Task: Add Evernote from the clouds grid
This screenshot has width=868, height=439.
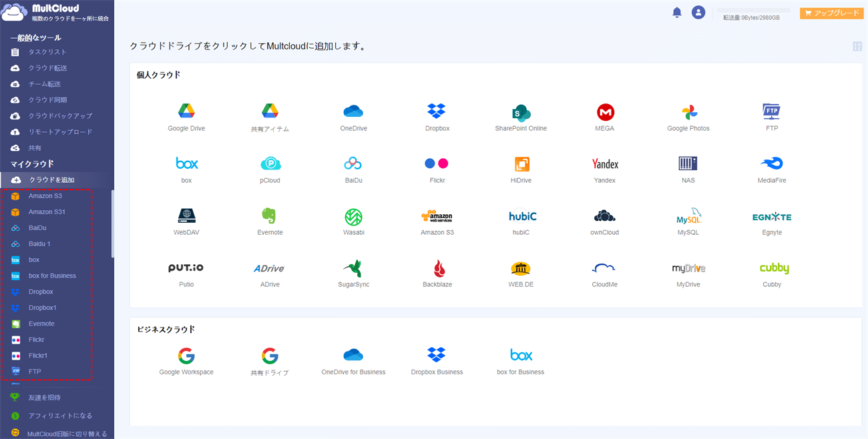Action: 270,215
